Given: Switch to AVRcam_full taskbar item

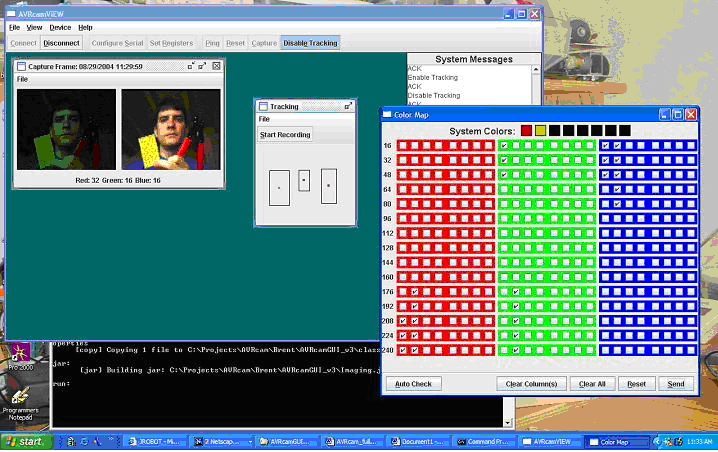Looking at the screenshot, I should pos(354,442).
